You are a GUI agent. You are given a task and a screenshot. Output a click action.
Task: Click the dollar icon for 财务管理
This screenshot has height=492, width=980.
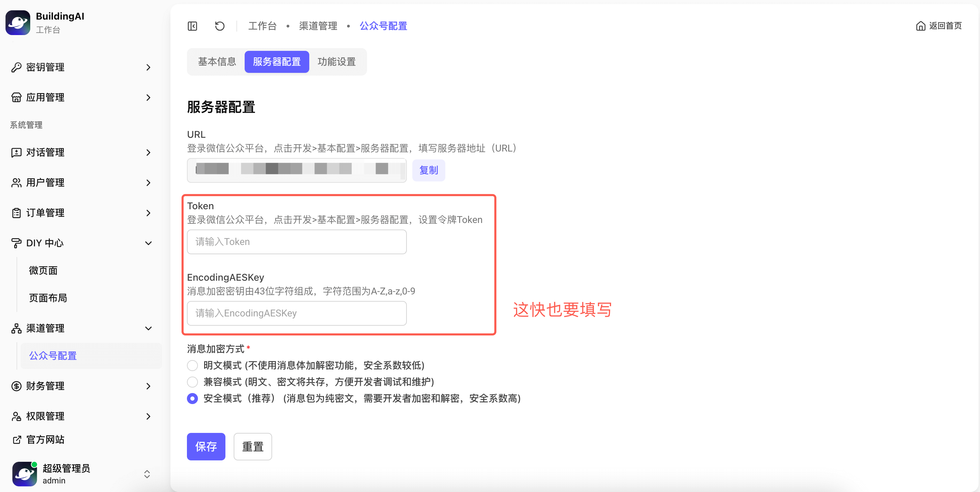(16, 386)
